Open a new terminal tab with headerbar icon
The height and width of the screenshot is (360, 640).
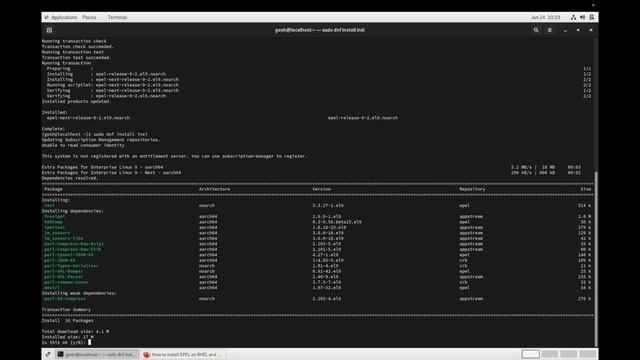[x=49, y=30]
